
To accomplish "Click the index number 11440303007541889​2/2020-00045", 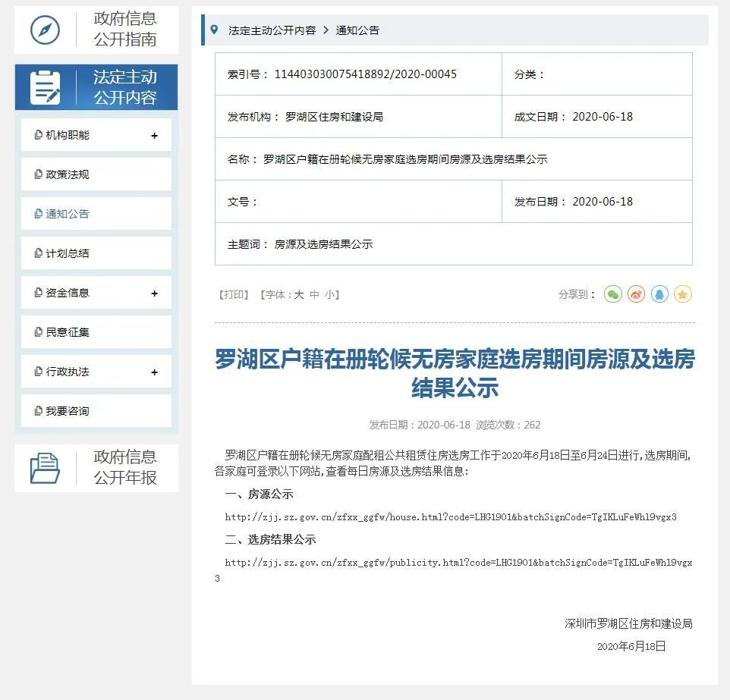I will 366,74.
